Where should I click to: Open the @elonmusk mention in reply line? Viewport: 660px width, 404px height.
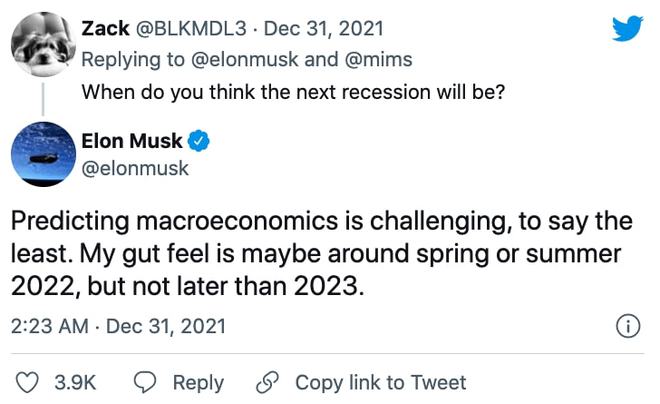click(238, 59)
